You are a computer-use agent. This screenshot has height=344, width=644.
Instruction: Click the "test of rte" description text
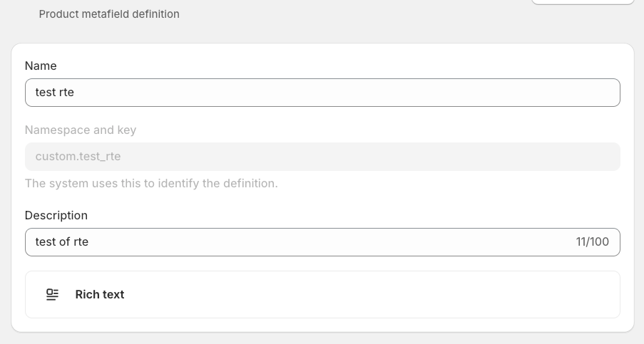(x=62, y=242)
